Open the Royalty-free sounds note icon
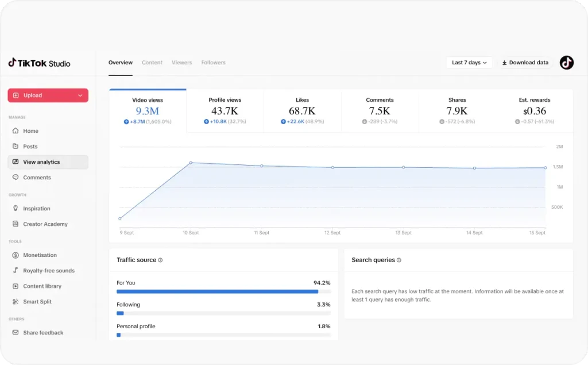This screenshot has width=588, height=365. pos(16,270)
